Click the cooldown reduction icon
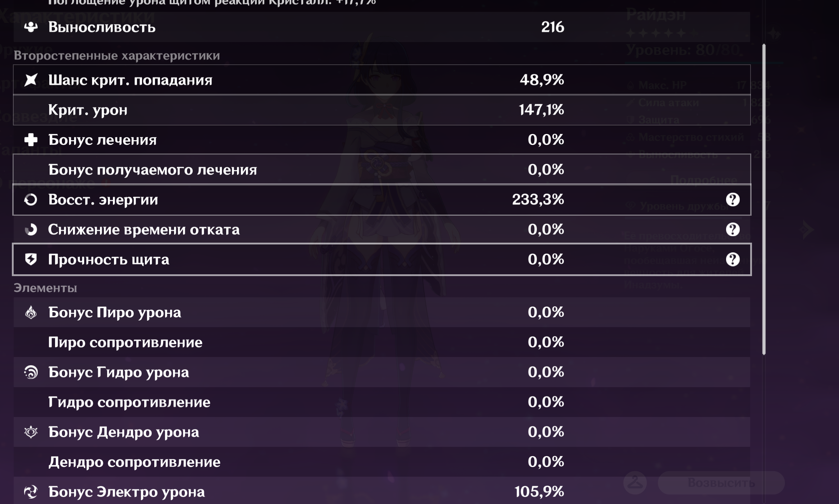839x504 pixels. (x=31, y=229)
